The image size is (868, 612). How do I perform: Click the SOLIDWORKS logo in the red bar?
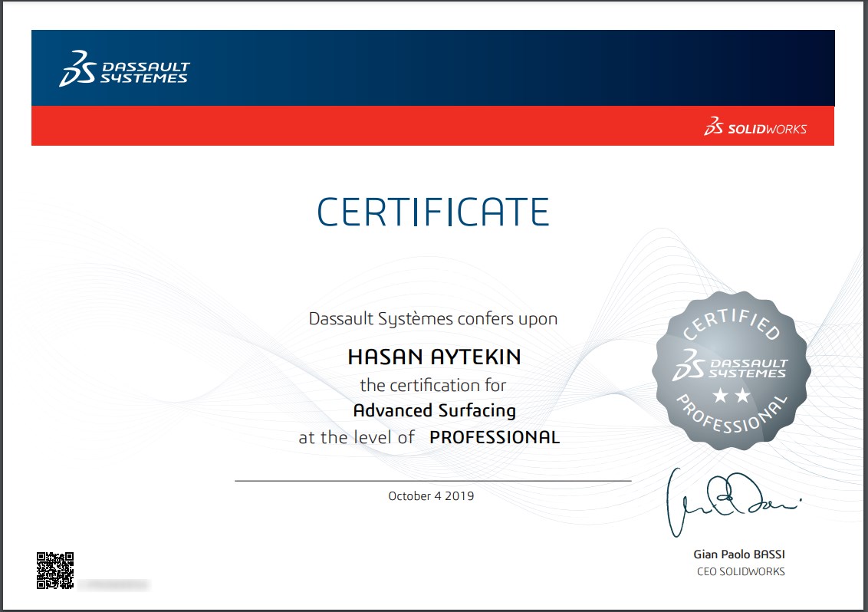(755, 127)
